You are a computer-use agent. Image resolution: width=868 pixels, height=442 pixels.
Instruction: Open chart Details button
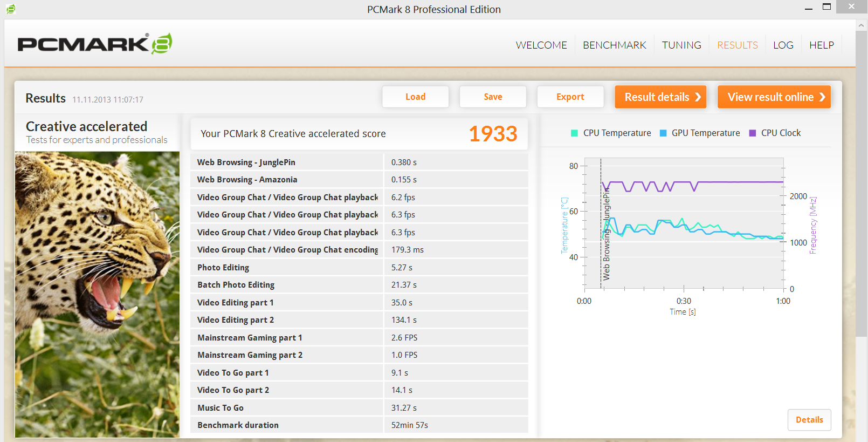pyautogui.click(x=809, y=420)
